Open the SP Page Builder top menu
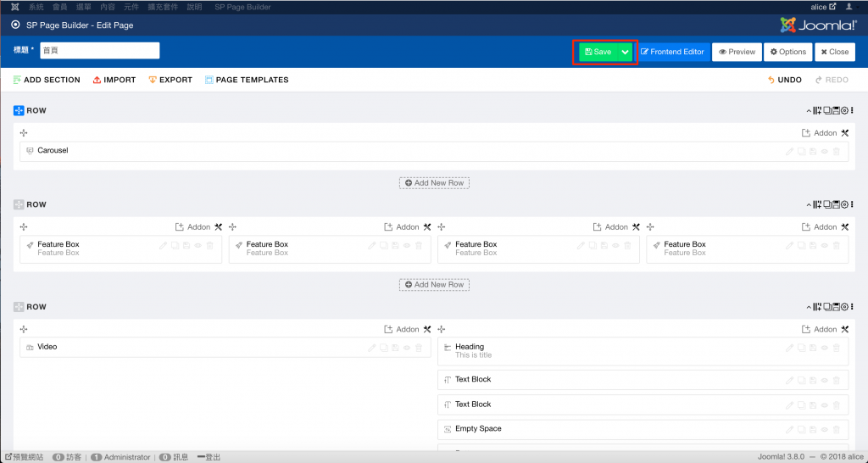 [x=242, y=7]
